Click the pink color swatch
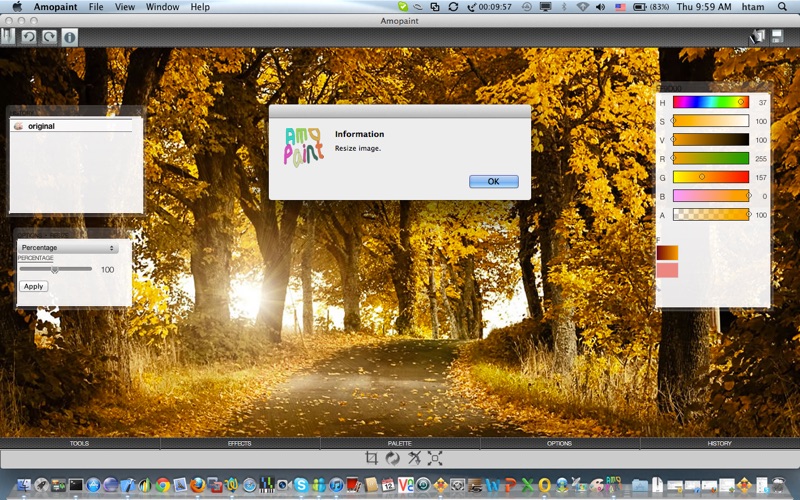Viewport: 800px width, 500px height. click(x=667, y=270)
